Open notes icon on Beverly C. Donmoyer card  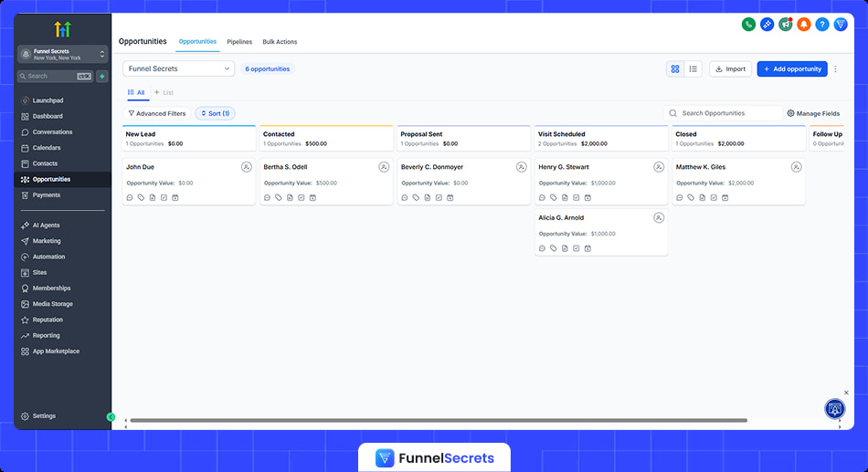click(428, 197)
